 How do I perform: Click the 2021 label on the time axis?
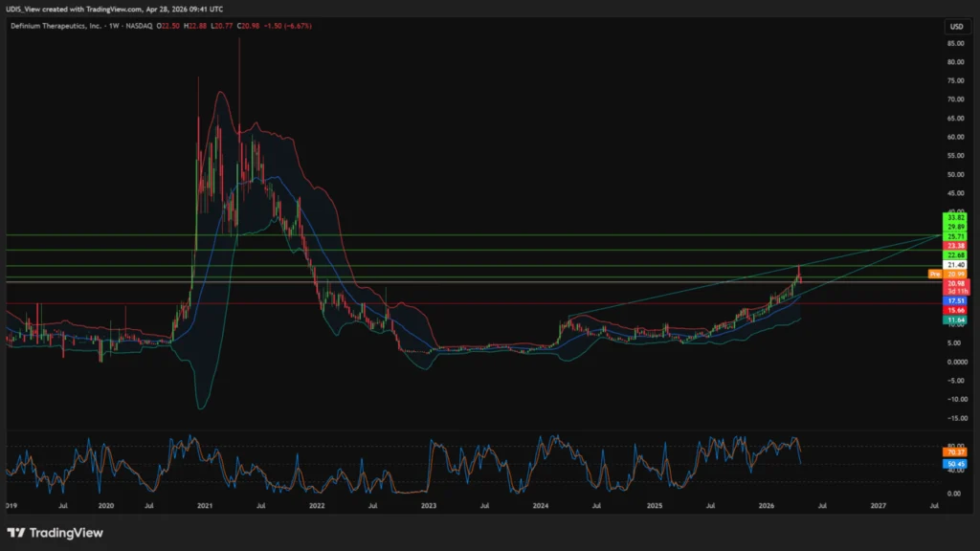[205, 506]
